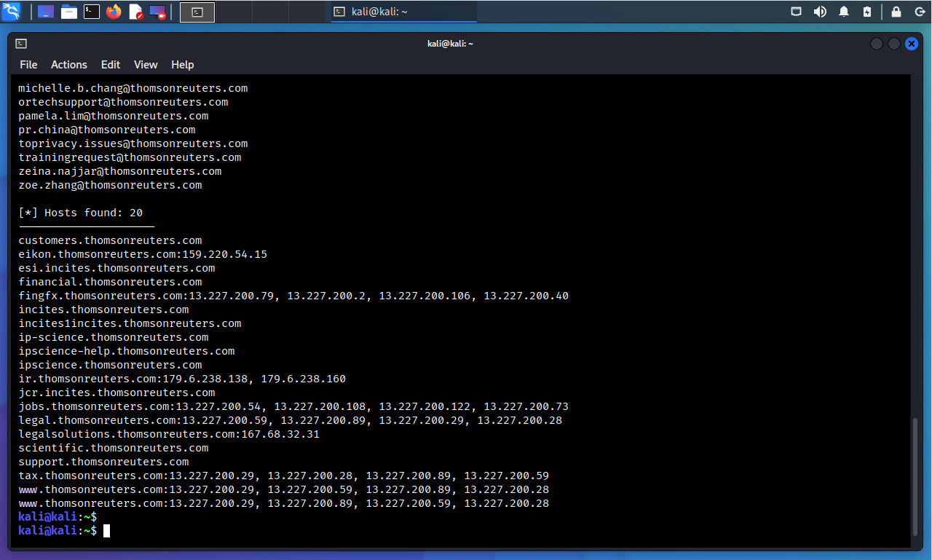Open the View menu
The width and height of the screenshot is (932, 560).
tap(146, 65)
